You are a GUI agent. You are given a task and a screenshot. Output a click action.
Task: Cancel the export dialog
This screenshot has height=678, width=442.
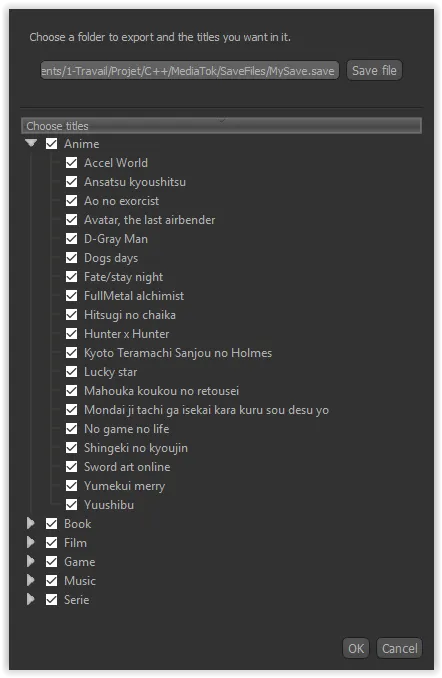(x=399, y=648)
